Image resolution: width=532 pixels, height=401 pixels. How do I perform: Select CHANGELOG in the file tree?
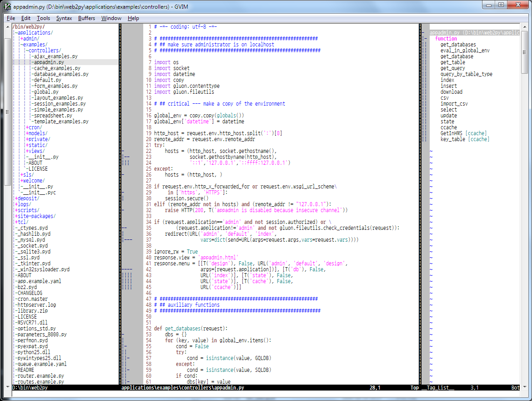30,293
